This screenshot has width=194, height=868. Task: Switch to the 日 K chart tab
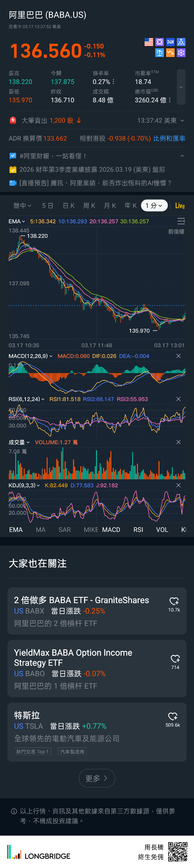click(x=69, y=205)
